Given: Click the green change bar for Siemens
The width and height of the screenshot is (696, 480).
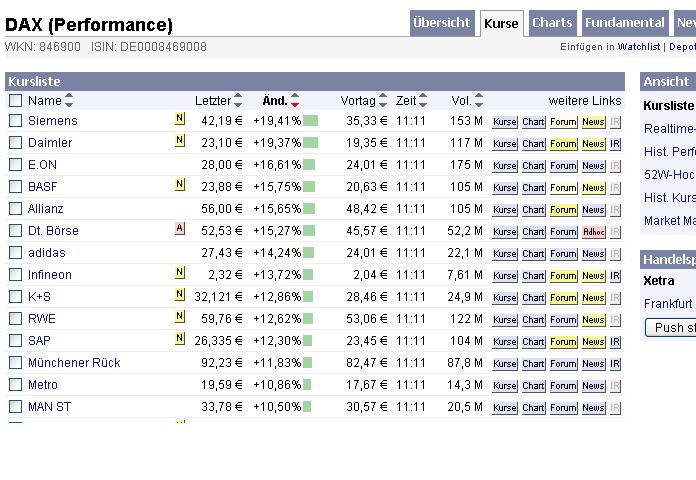Looking at the screenshot, I should tap(310, 121).
